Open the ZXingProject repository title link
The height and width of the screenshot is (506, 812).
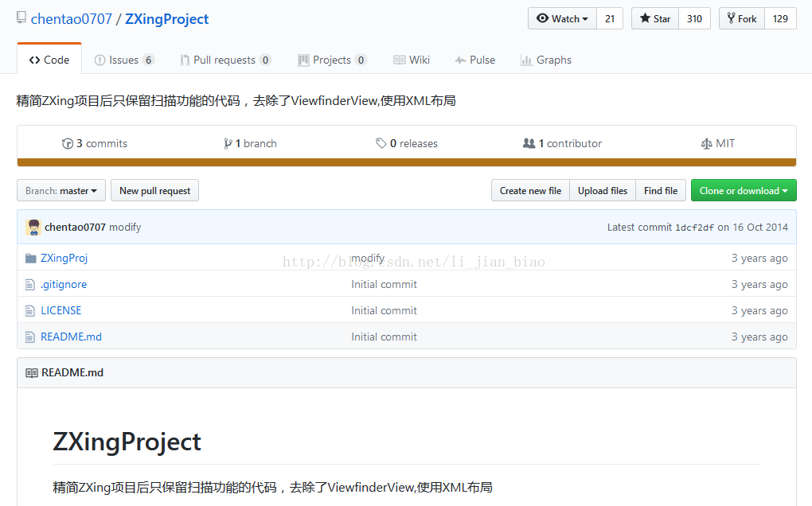click(x=166, y=19)
